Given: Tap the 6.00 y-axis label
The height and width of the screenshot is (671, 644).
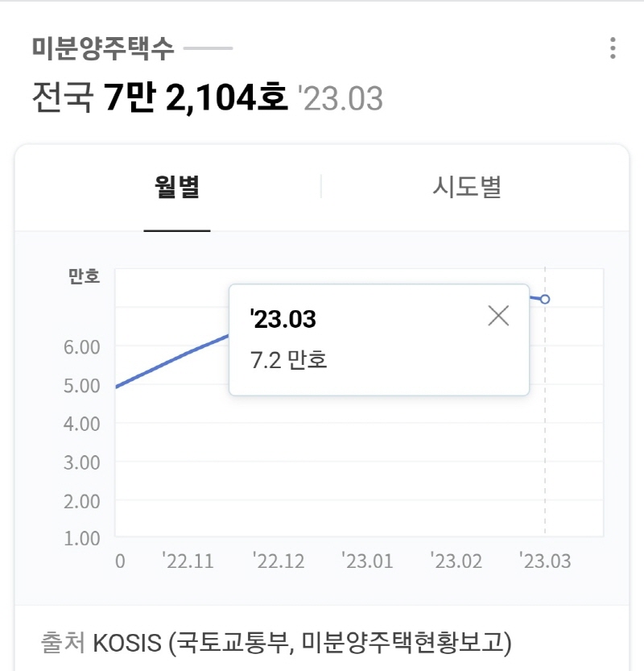Looking at the screenshot, I should tap(81, 347).
